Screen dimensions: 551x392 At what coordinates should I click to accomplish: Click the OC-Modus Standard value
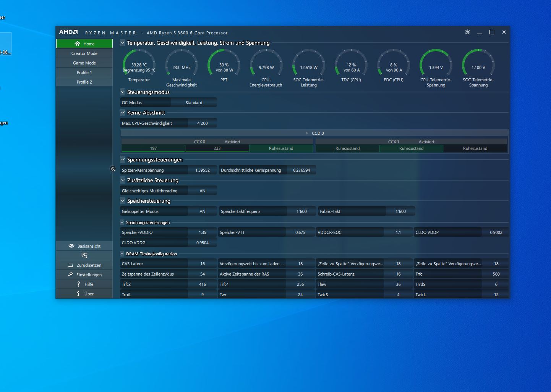pos(194,103)
